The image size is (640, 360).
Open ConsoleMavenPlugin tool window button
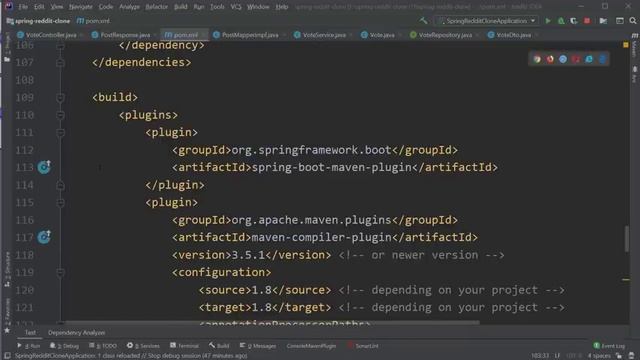[x=311, y=346]
